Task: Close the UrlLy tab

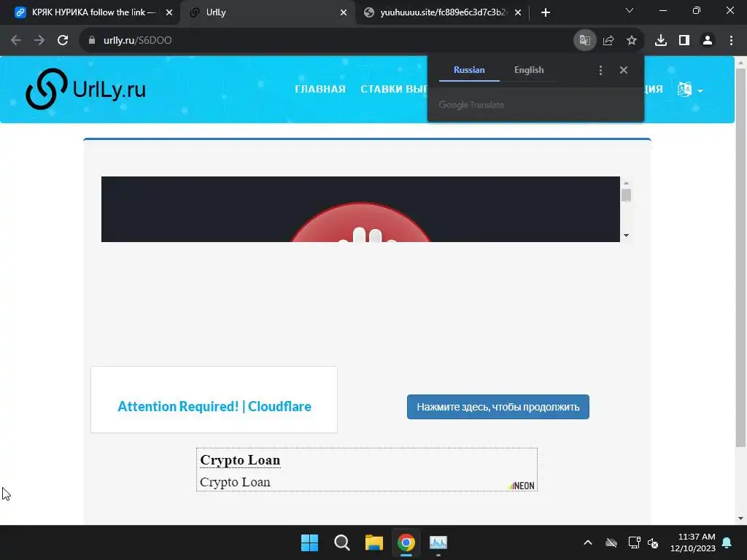Action: [344, 13]
